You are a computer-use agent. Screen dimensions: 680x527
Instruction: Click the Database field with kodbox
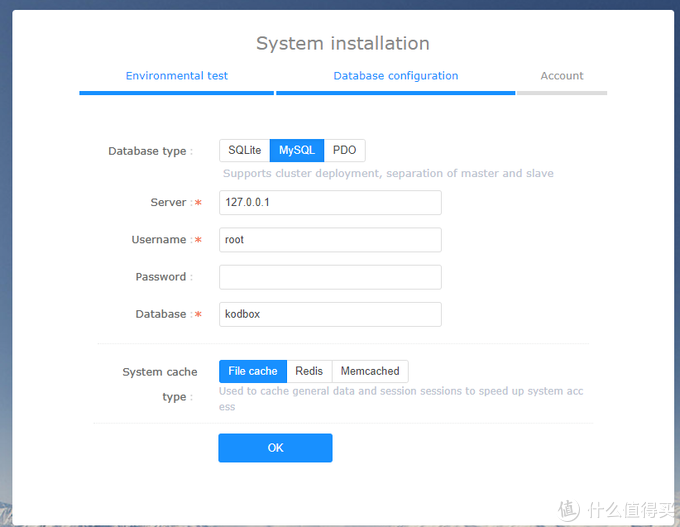click(330, 314)
